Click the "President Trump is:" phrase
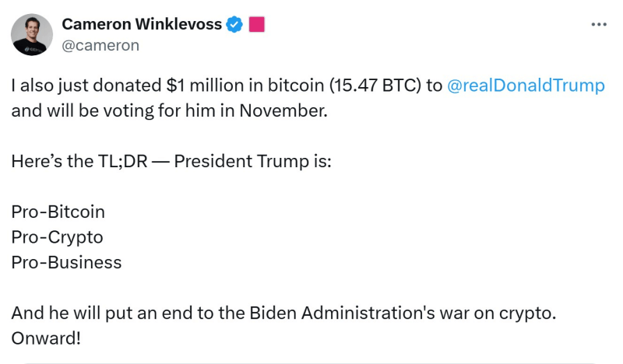 [253, 160]
